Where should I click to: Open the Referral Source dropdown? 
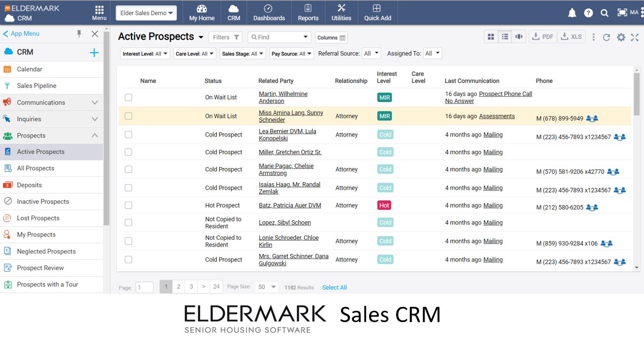[371, 53]
